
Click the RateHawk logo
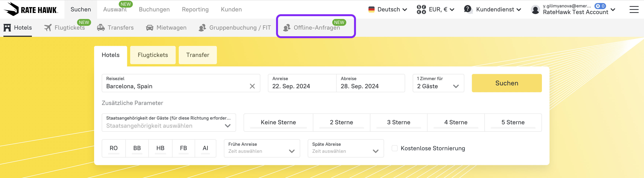[31, 9]
